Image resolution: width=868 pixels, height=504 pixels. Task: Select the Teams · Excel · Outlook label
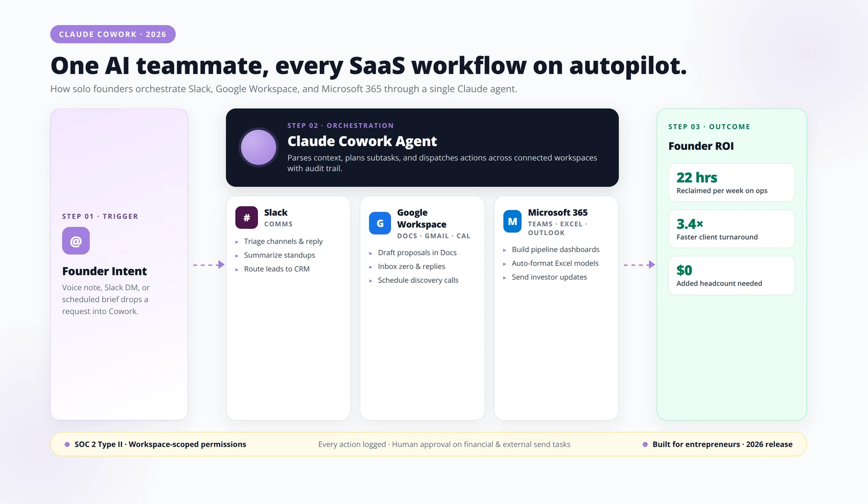click(557, 228)
